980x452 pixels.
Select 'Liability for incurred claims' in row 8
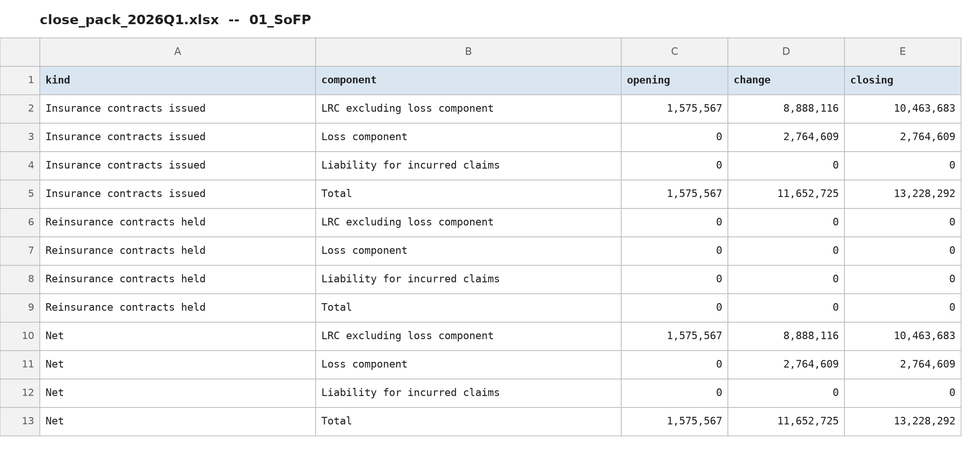(468, 280)
